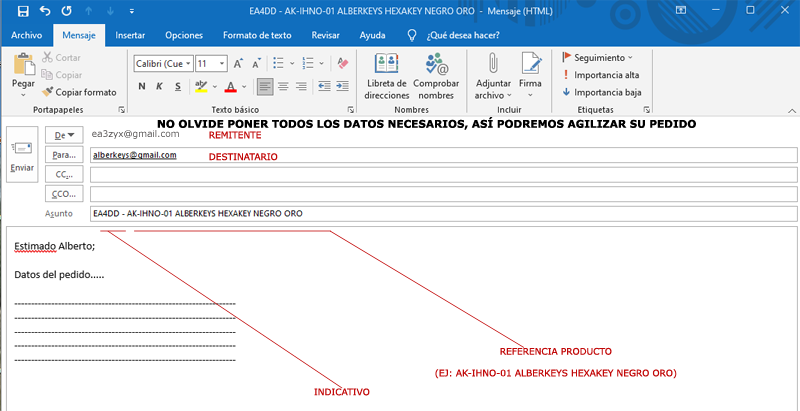Screen dimensions: 800x411
Task: Open the Texto básico dialog launcher
Action: coord(351,109)
